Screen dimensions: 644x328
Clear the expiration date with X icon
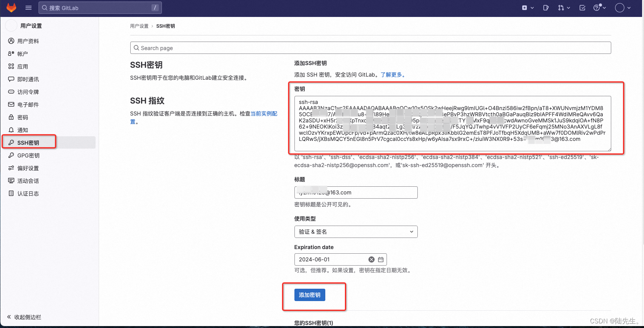pos(372,259)
